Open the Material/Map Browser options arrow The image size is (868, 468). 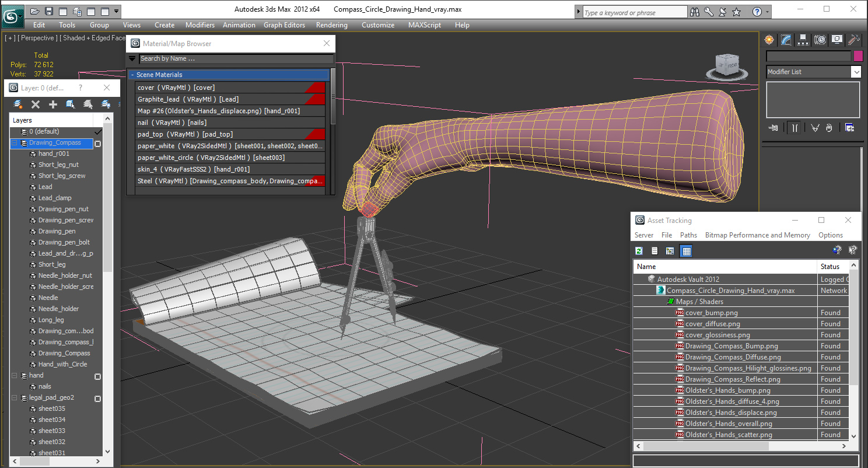[132, 58]
